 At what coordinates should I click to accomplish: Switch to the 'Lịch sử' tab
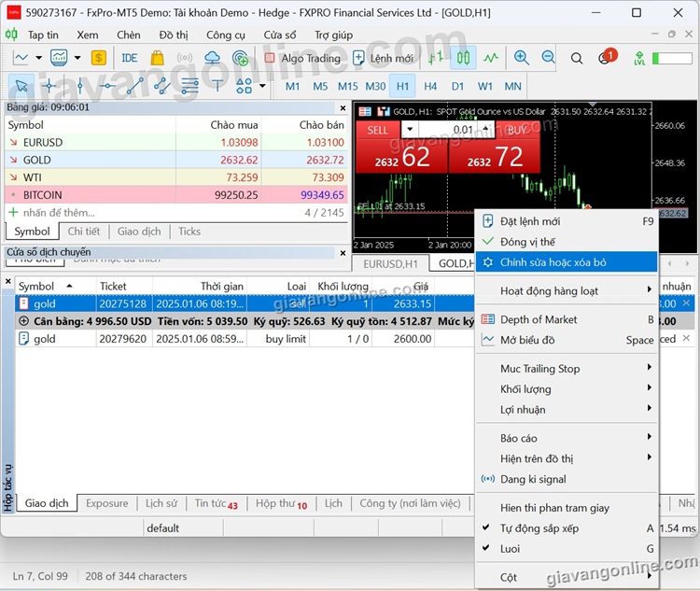(x=161, y=503)
